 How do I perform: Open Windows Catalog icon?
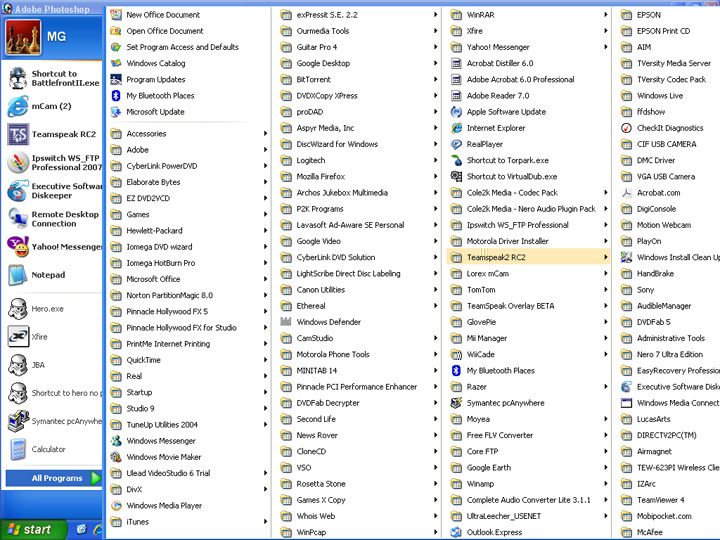116,63
